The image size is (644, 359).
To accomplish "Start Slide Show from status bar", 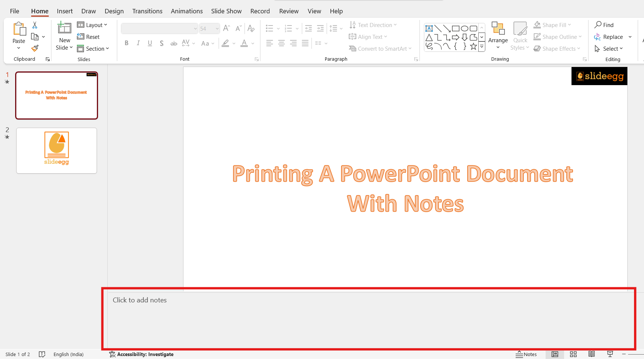I will point(610,354).
